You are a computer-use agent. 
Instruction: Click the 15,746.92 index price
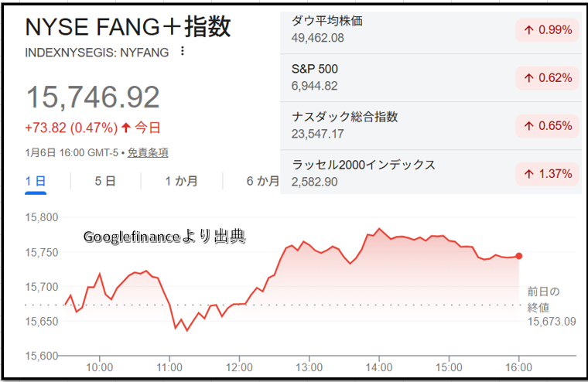(93, 97)
